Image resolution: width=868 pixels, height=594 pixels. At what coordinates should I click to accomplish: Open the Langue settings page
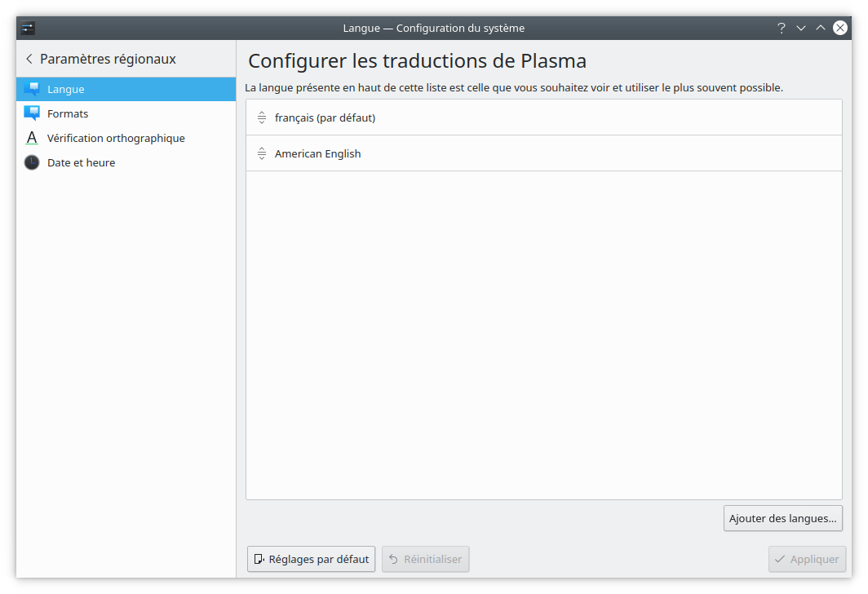66,89
